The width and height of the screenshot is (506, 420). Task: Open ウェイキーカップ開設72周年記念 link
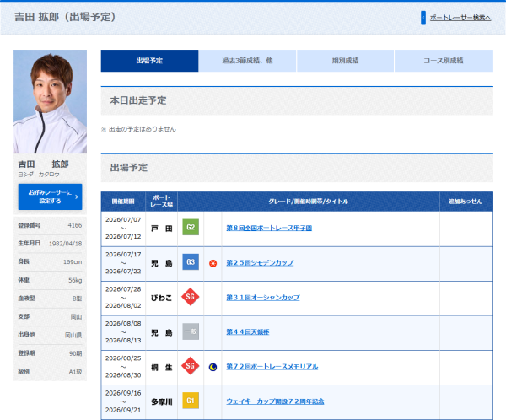pos(275,401)
